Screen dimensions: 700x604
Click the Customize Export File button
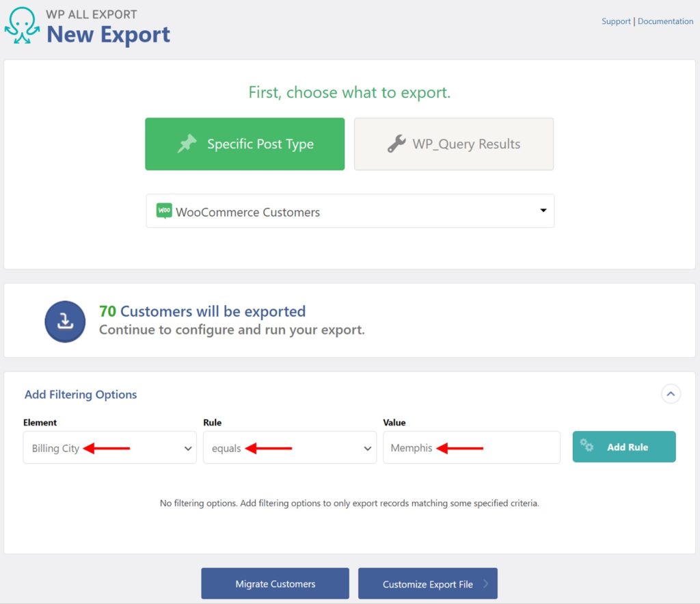[428, 583]
